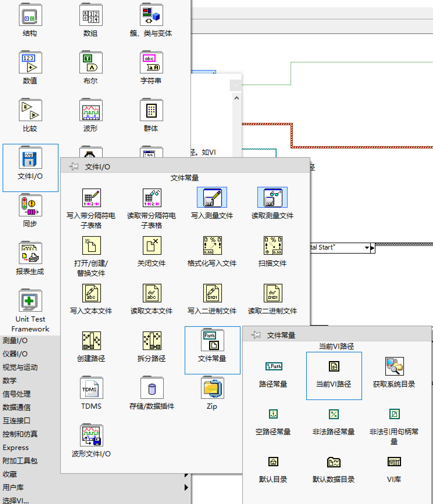Select 打开/创建/替换文件 function

coord(91,245)
